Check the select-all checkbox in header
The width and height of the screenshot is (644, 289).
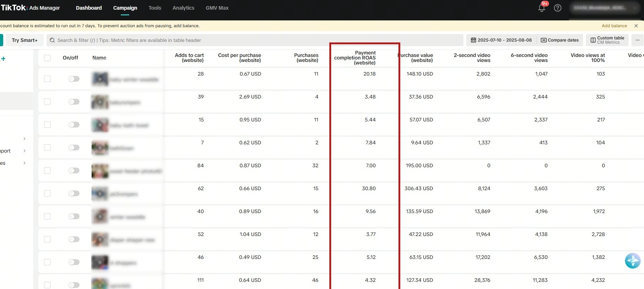(x=47, y=58)
